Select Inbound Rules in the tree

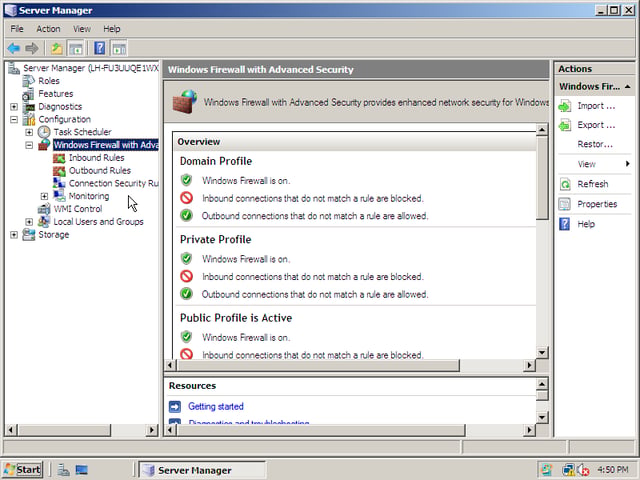(96, 158)
